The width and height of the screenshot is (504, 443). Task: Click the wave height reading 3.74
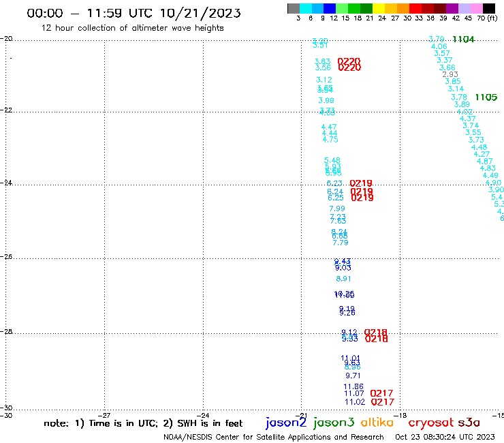pos(471,126)
